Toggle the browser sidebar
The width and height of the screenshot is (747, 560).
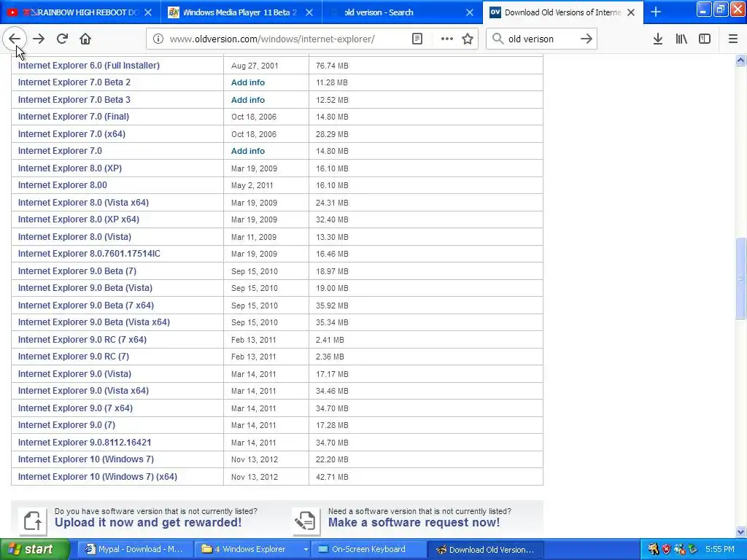coord(705,39)
